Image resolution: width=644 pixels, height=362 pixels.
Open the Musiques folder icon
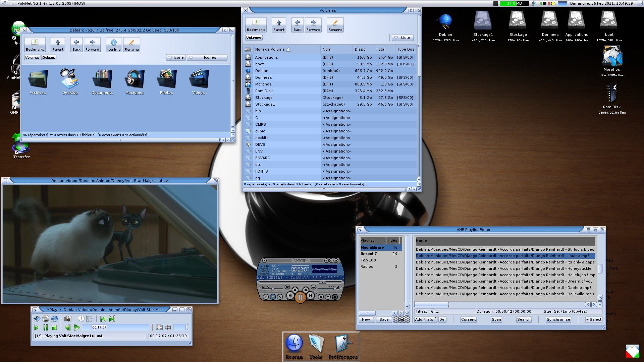pos(134,82)
